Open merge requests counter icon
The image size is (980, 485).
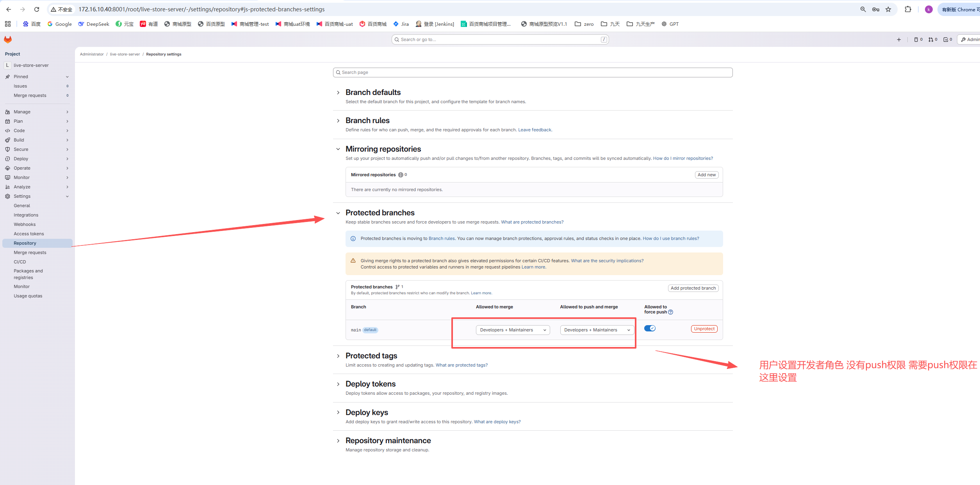click(933, 39)
